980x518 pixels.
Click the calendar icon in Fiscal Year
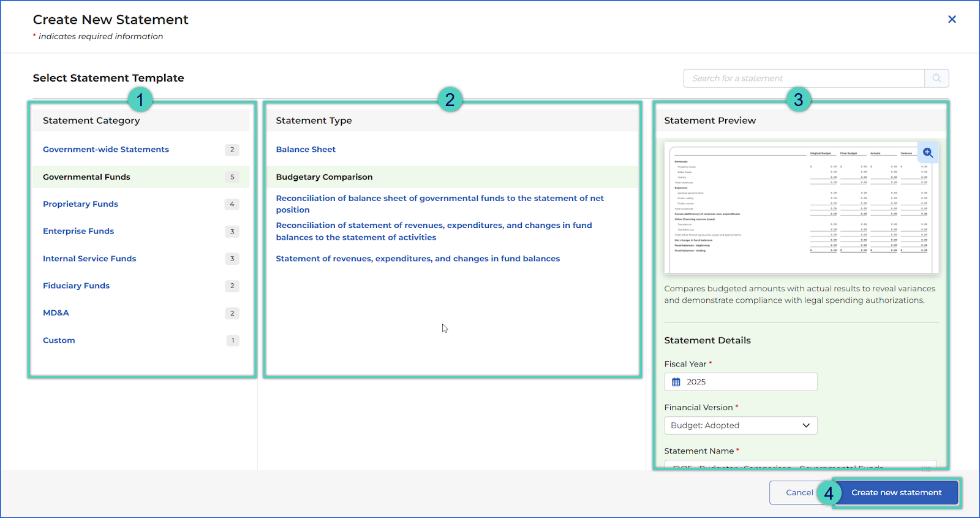(x=676, y=382)
